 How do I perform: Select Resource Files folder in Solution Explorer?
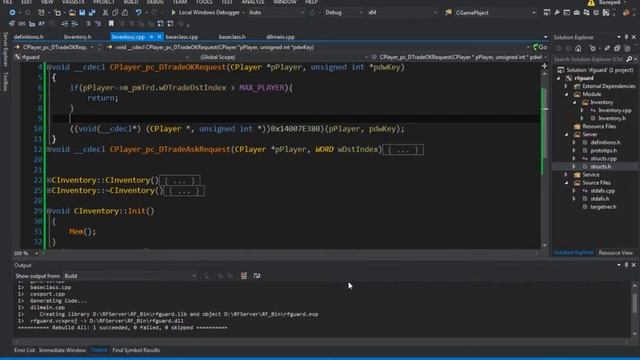599,127
